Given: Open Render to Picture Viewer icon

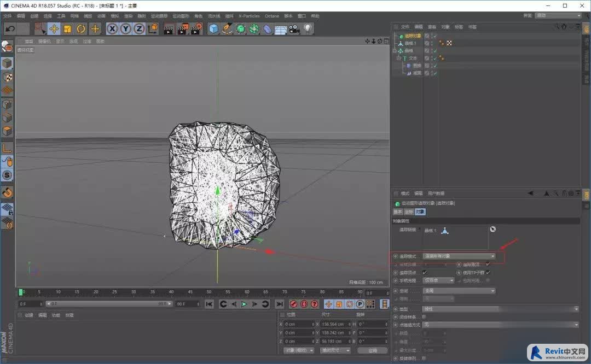Looking at the screenshot, I should click(182, 28).
